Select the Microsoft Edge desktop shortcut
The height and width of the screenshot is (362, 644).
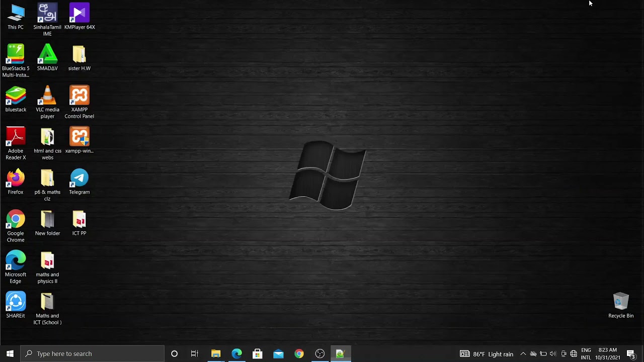pos(16,267)
